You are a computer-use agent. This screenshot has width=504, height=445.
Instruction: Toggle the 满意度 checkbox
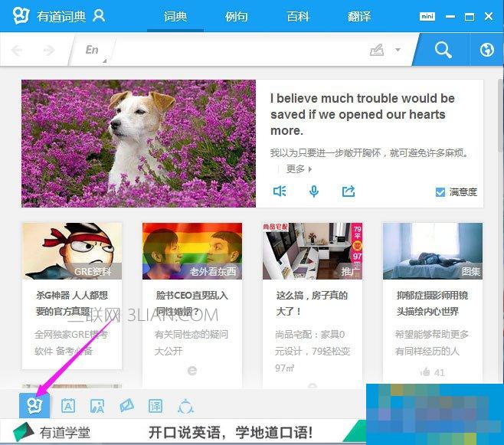[440, 192]
